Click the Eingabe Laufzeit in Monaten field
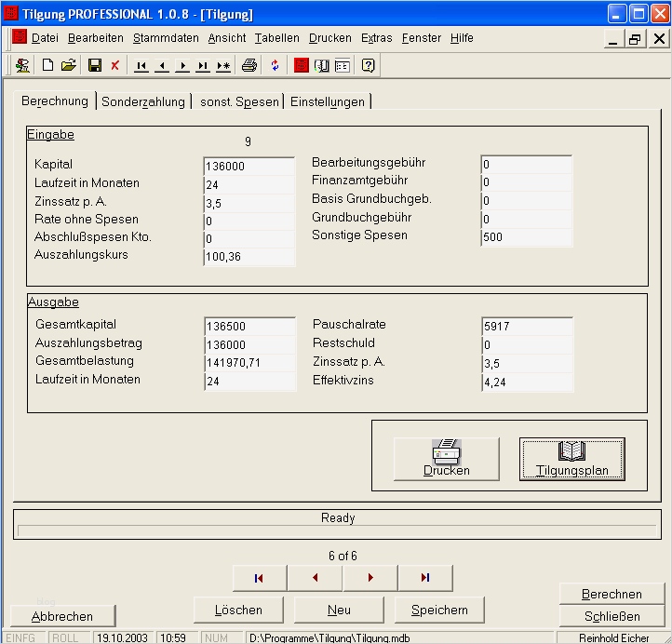This screenshot has width=672, height=644. tap(249, 184)
